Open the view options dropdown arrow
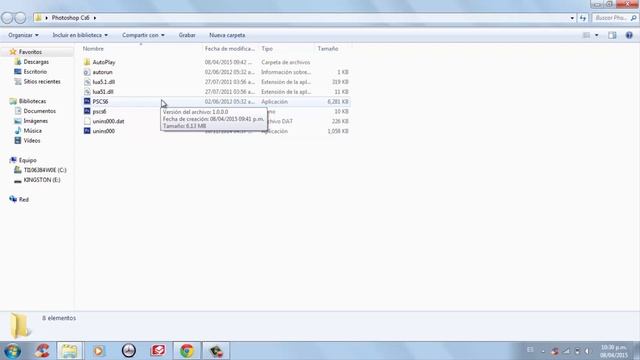Screen dimensions: 640x360 point(596,36)
